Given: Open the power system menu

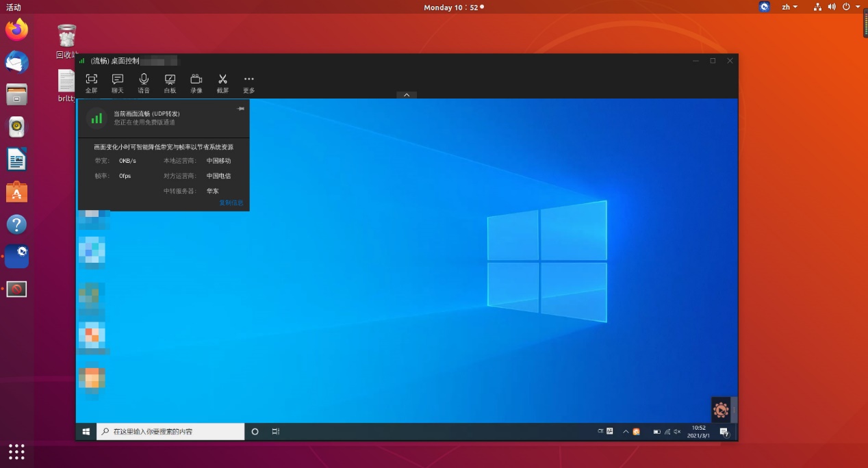Looking at the screenshot, I should (x=851, y=7).
